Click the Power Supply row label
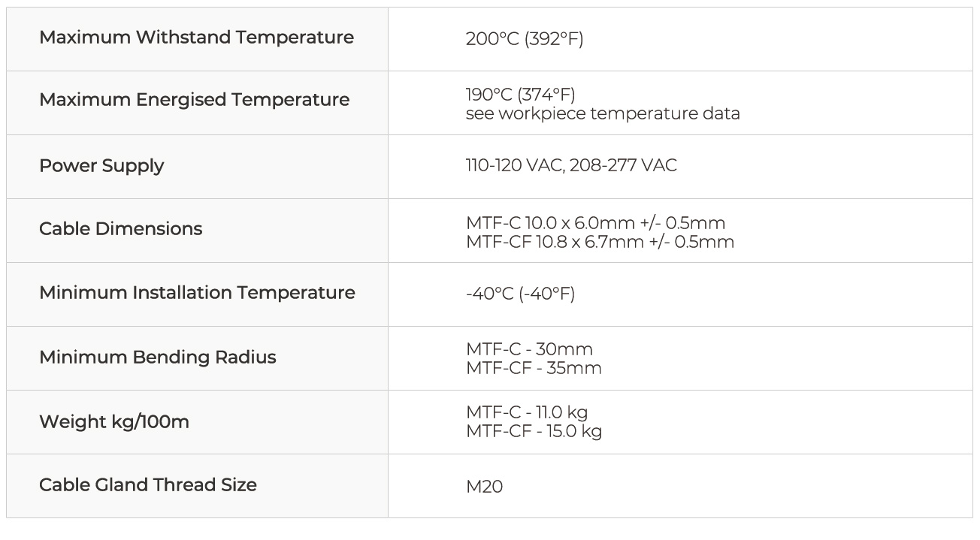 [x=101, y=166]
